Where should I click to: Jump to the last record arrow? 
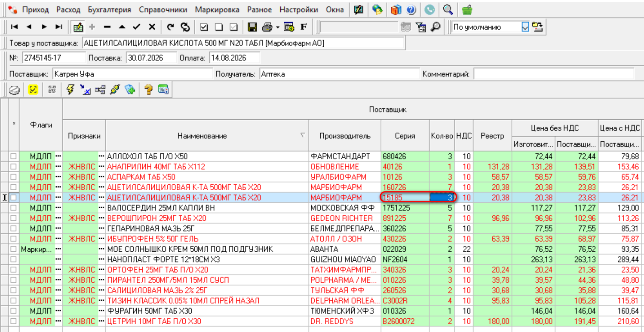[x=59, y=27]
